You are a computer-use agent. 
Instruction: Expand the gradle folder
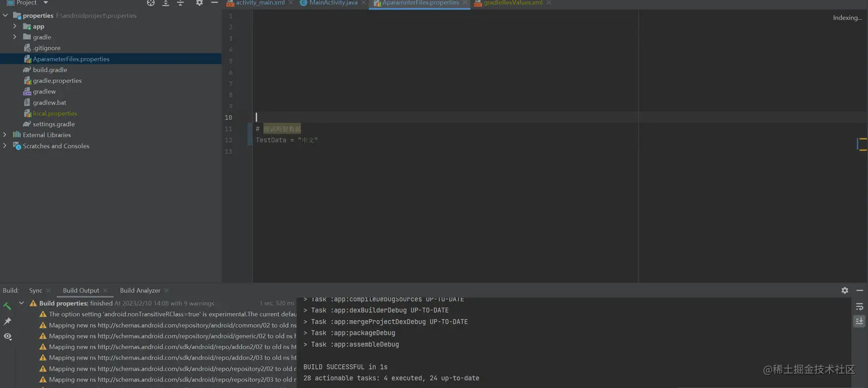[15, 37]
